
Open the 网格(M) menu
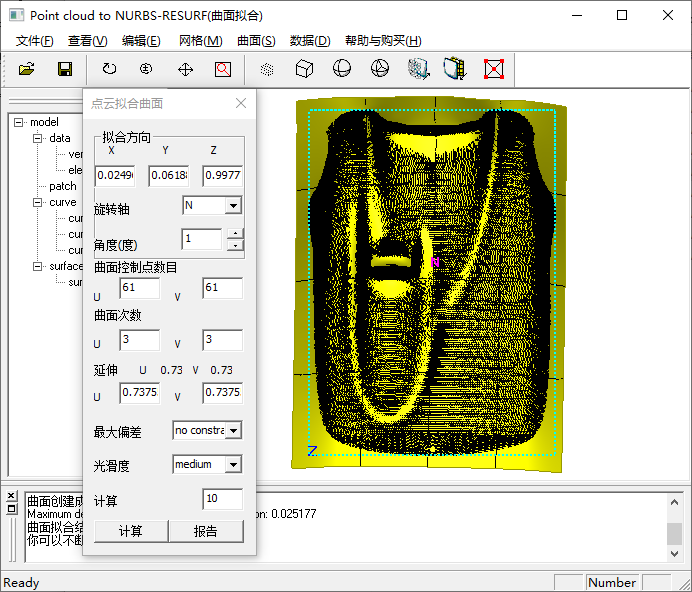point(200,41)
